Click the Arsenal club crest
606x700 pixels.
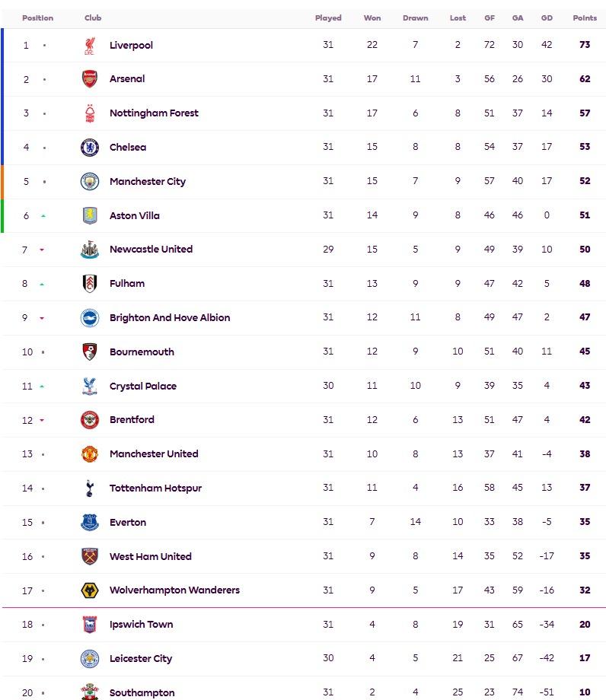point(90,79)
